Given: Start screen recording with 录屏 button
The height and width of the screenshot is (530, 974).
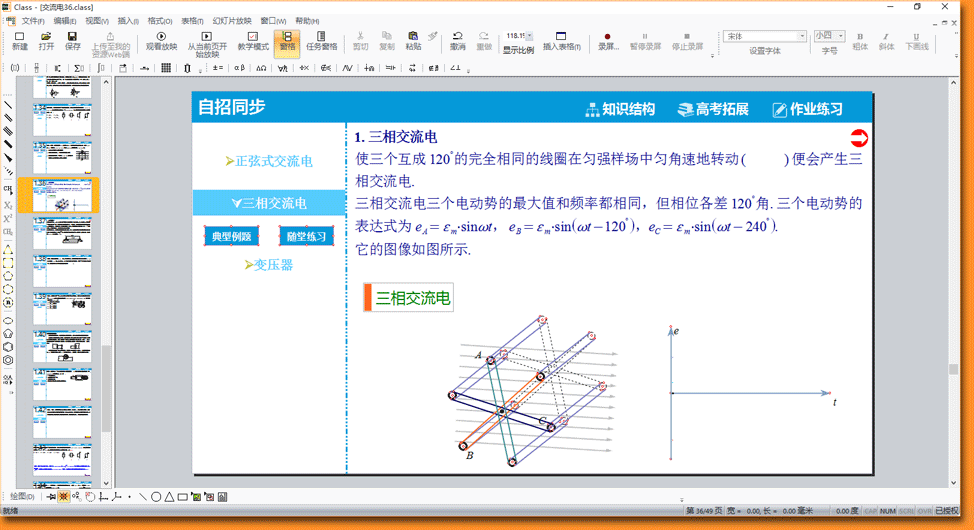Looking at the screenshot, I should coord(608,41).
